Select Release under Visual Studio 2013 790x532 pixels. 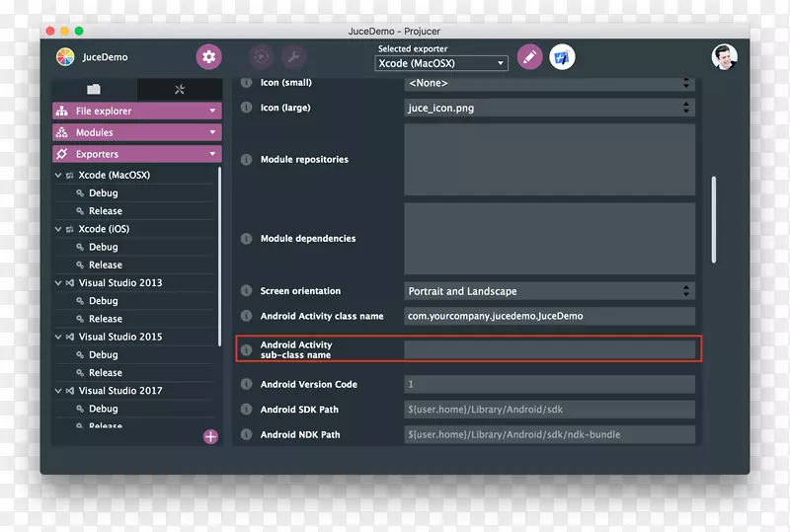[106, 319]
